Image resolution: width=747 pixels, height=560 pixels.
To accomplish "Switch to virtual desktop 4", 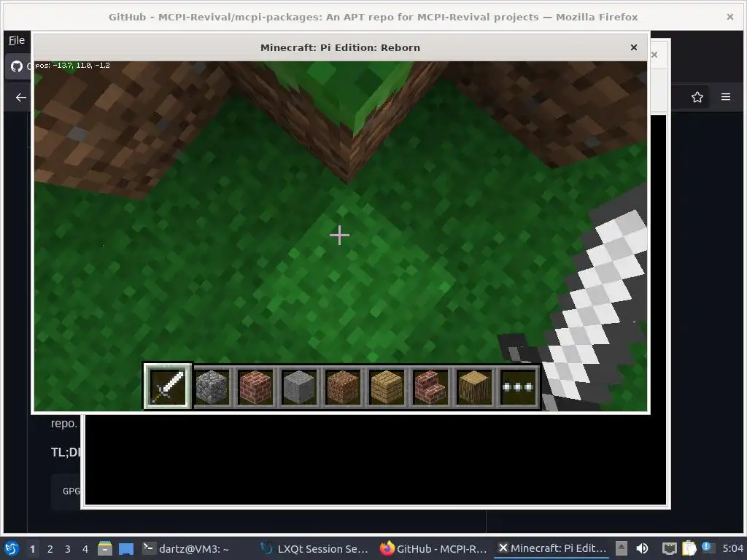I will pos(85,549).
